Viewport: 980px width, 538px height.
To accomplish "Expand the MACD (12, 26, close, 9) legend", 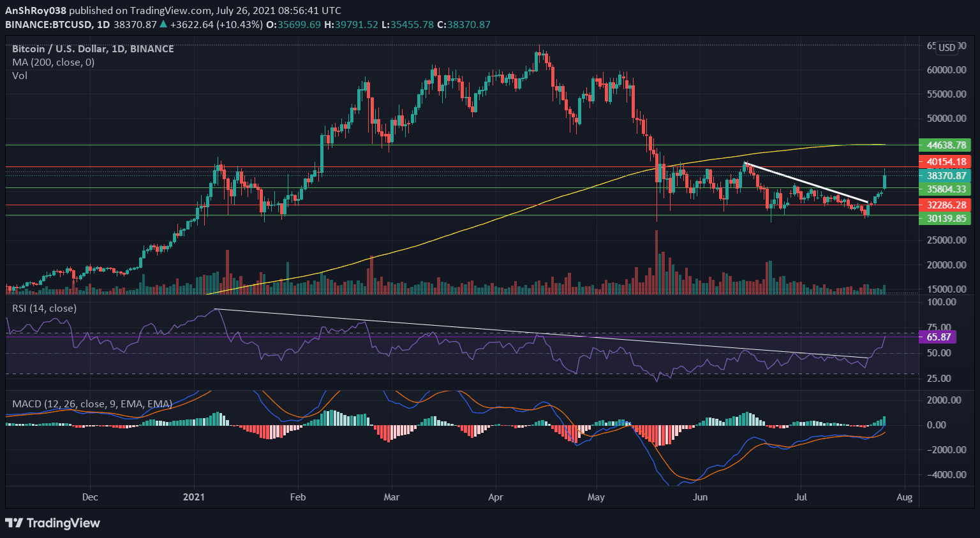I will [x=92, y=404].
